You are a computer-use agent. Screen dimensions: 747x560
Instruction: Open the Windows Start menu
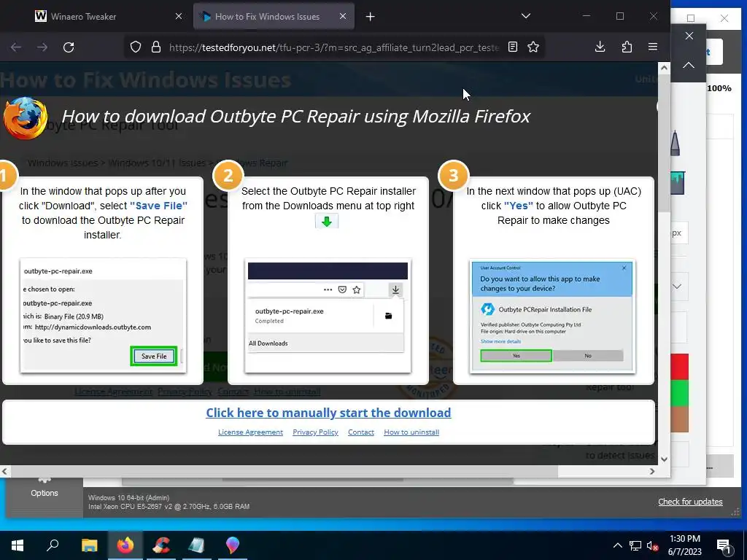click(x=18, y=545)
